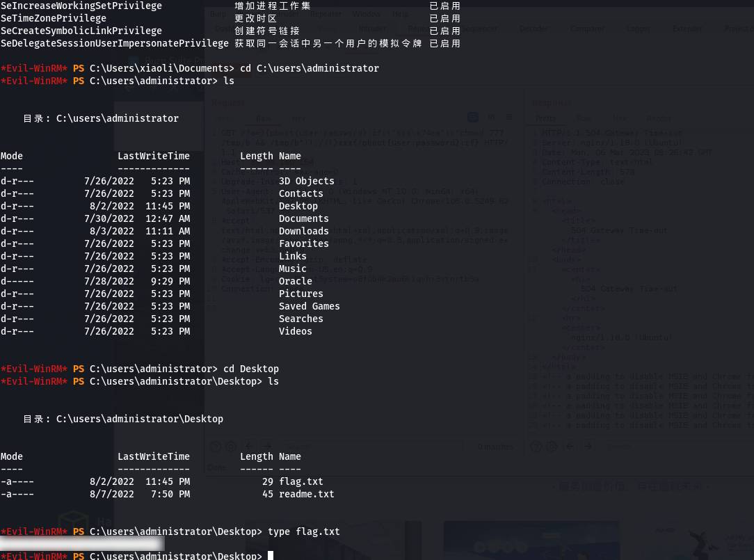Click the readme.txt length value 45
Image resolution: width=754 pixels, height=560 pixels.
pyautogui.click(x=267, y=494)
